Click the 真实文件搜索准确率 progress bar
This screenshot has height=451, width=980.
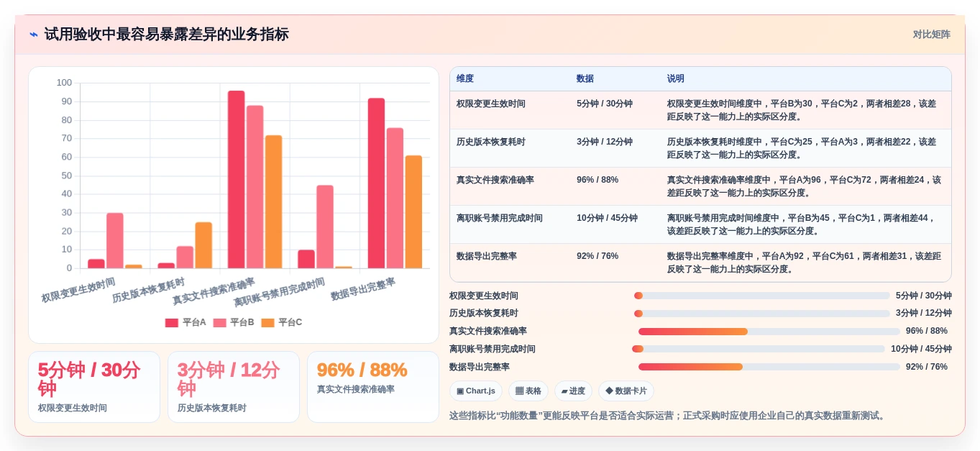point(769,332)
